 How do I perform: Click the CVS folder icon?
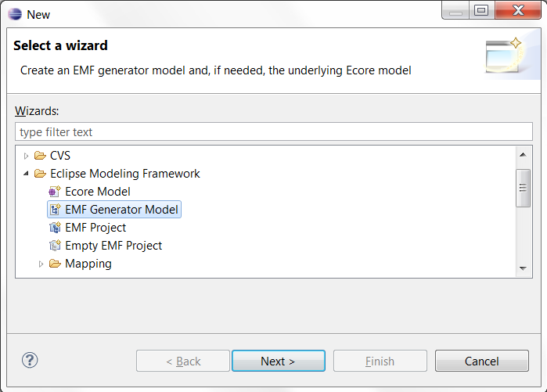click(40, 156)
